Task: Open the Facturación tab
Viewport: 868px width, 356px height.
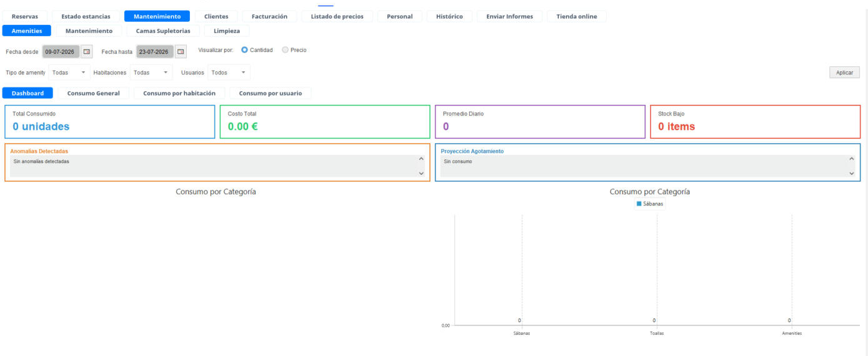Action: tap(269, 16)
